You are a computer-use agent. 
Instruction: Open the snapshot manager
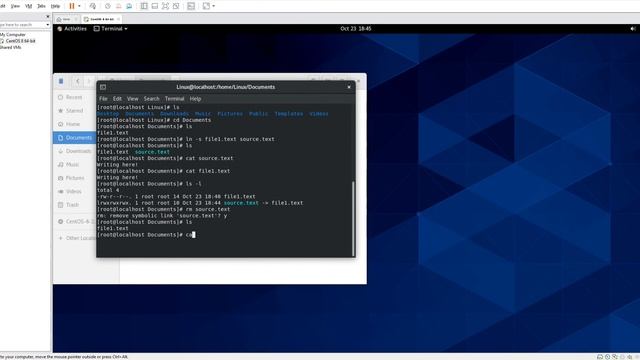click(129, 6)
